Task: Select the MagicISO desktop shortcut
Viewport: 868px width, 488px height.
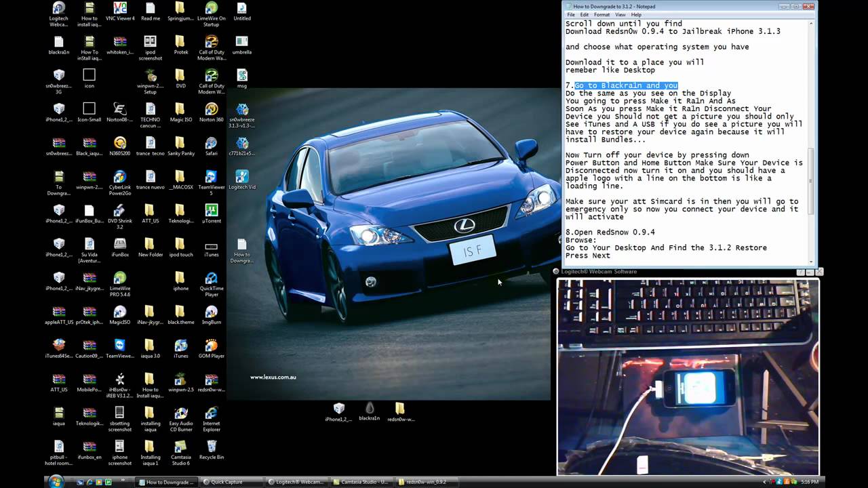Action: click(x=120, y=315)
